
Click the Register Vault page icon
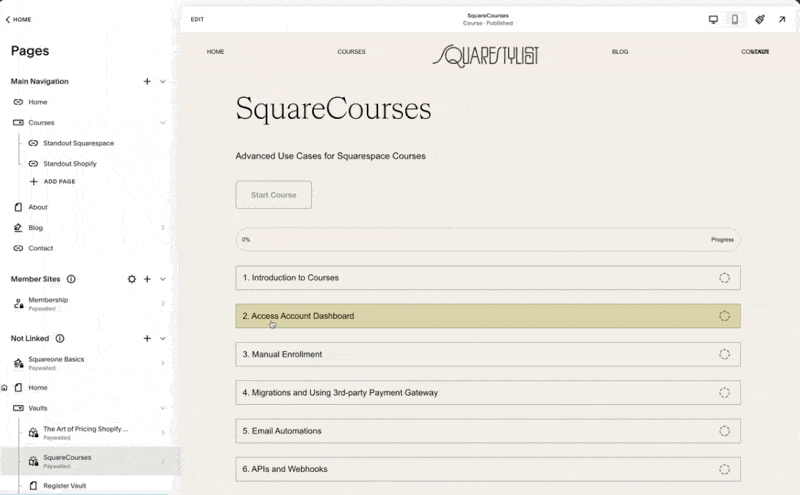click(x=33, y=486)
